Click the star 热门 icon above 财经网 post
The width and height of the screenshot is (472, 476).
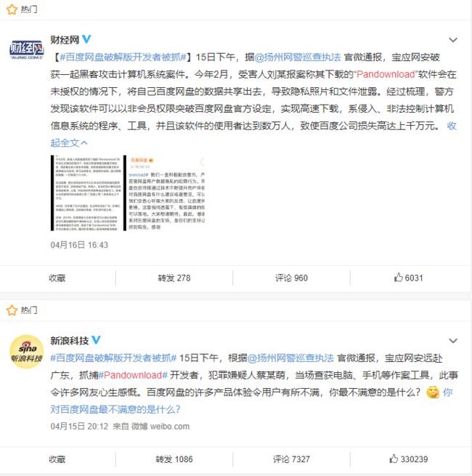tap(12, 9)
